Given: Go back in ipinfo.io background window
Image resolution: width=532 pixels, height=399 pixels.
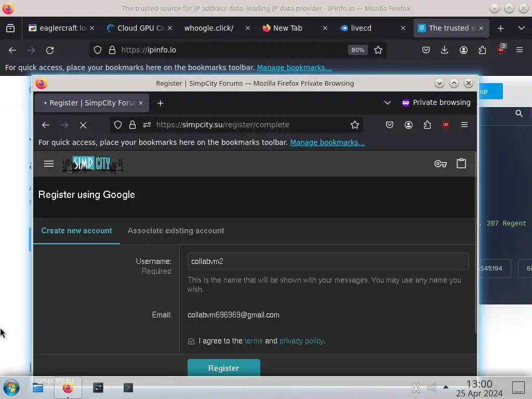Looking at the screenshot, I should tap(12, 50).
